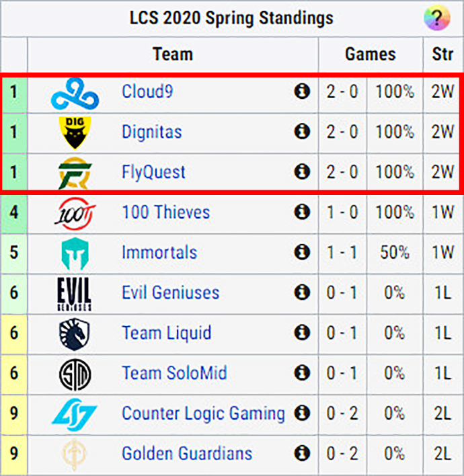Select the Evil Geniuses logo

click(x=75, y=294)
